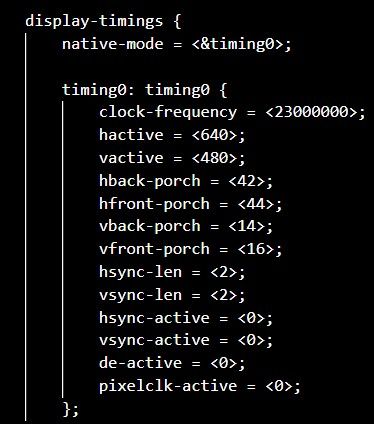Click the vsync-active property line
The width and height of the screenshot is (374, 424).
pyautogui.click(x=186, y=340)
